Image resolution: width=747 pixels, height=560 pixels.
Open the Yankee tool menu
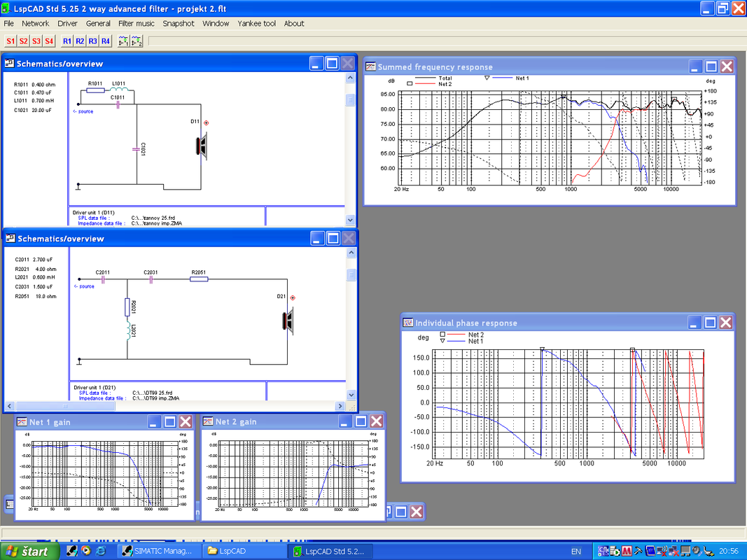pyautogui.click(x=257, y=23)
